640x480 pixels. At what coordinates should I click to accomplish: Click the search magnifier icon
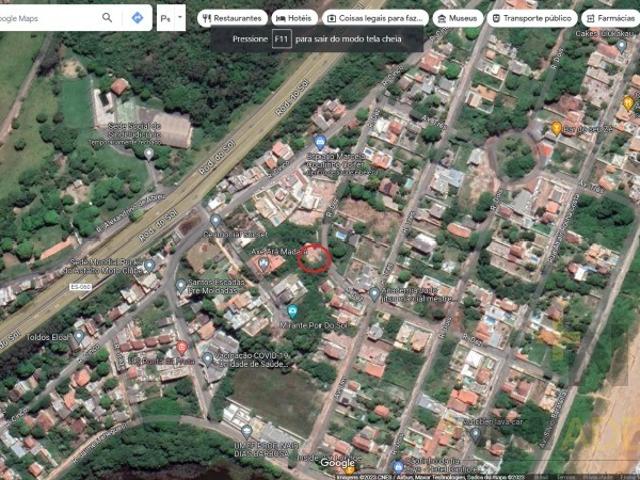click(x=107, y=18)
